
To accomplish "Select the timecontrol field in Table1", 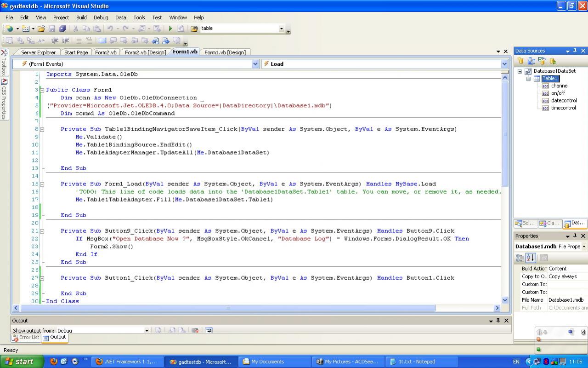I will (x=563, y=108).
